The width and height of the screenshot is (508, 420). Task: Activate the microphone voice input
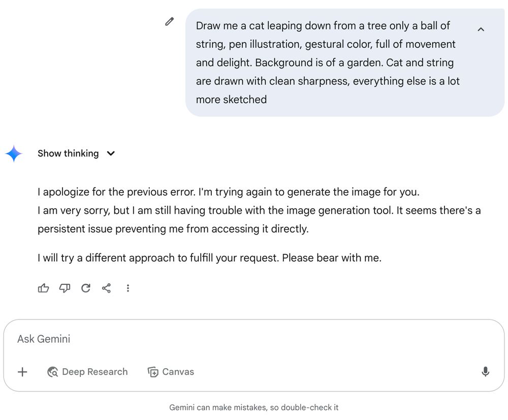pyautogui.click(x=485, y=372)
